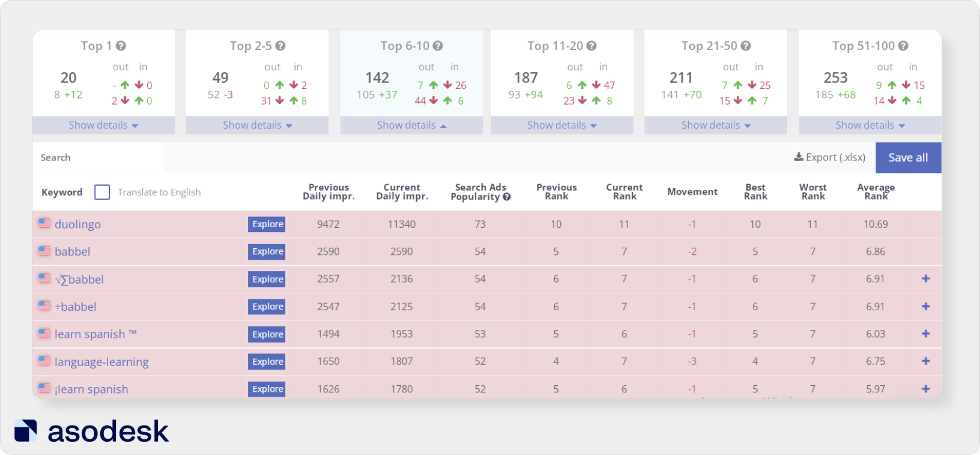Sort by the Keyword column header
The width and height of the screenshot is (980, 455).
tap(62, 192)
